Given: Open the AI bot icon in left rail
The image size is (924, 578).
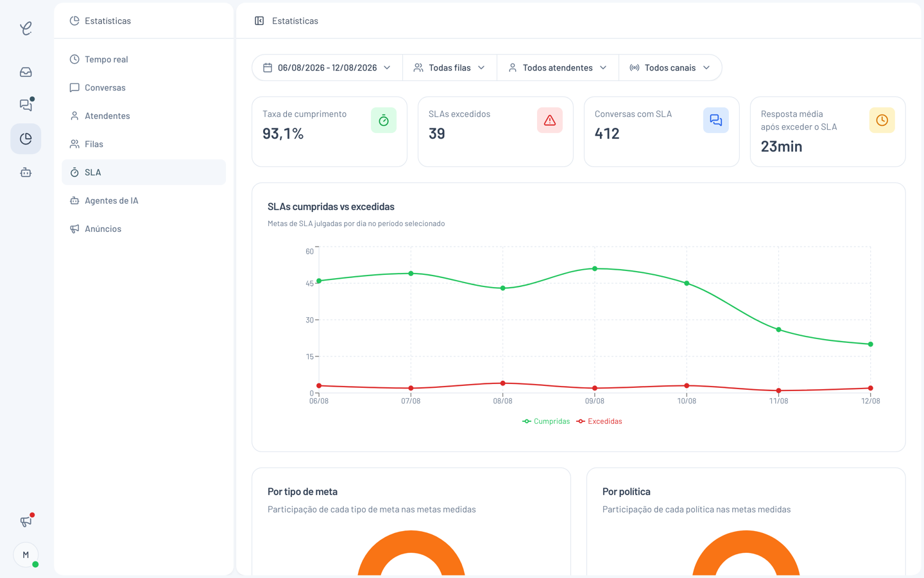Looking at the screenshot, I should (26, 172).
